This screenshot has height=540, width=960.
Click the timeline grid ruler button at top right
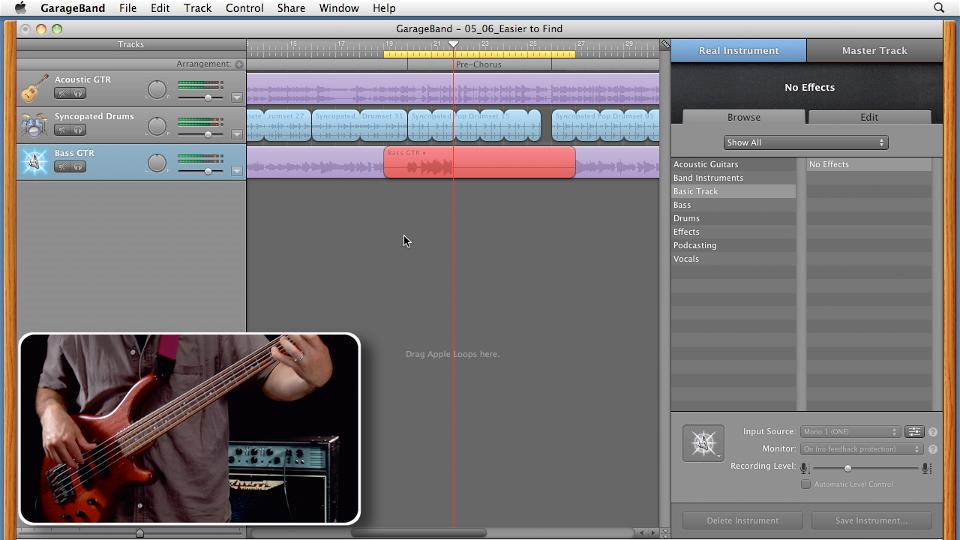(665, 44)
